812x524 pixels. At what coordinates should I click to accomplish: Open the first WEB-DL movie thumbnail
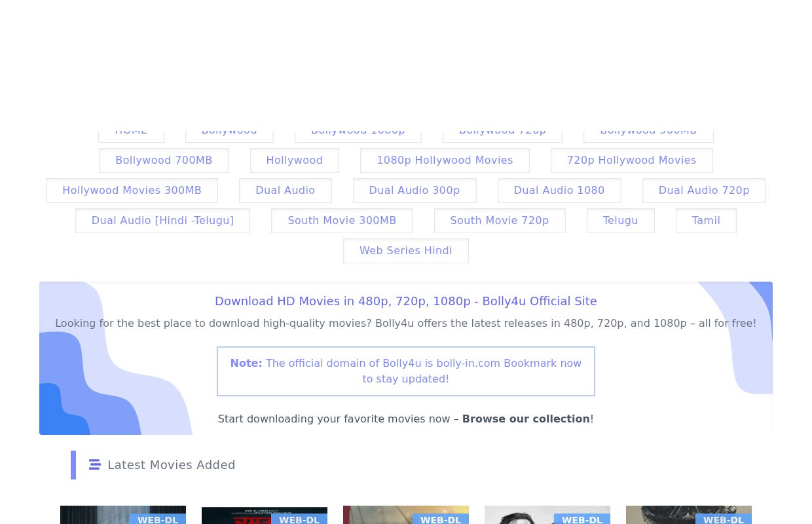[123, 515]
